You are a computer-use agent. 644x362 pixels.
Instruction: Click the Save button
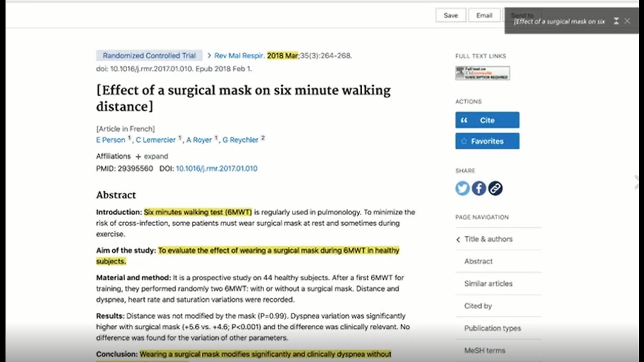click(x=451, y=15)
